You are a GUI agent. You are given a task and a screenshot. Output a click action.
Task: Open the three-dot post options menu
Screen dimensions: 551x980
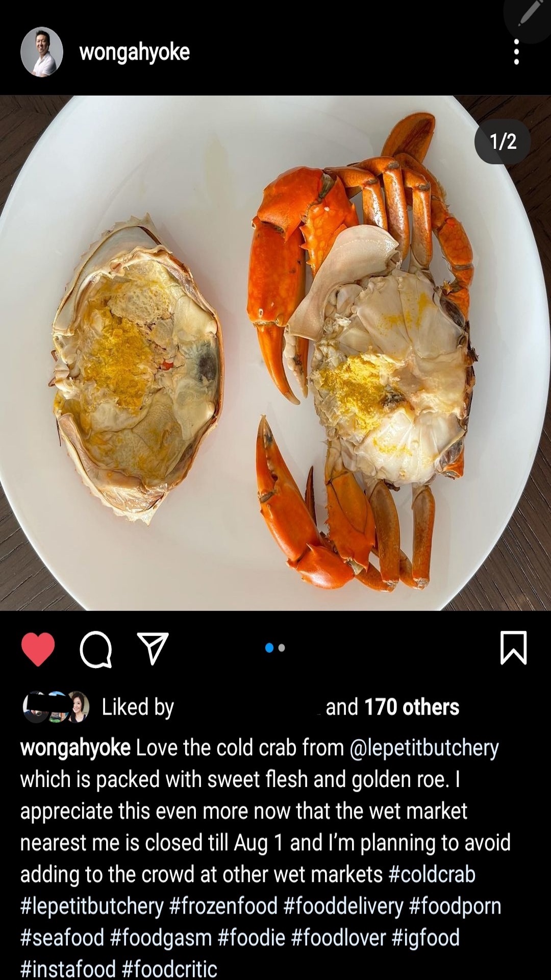click(x=516, y=52)
